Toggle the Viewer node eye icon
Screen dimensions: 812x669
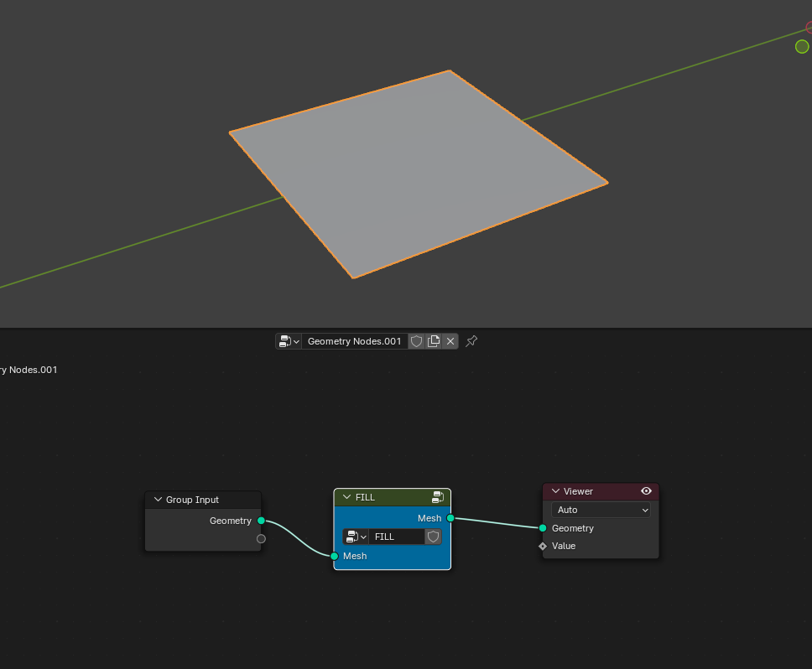coord(646,491)
